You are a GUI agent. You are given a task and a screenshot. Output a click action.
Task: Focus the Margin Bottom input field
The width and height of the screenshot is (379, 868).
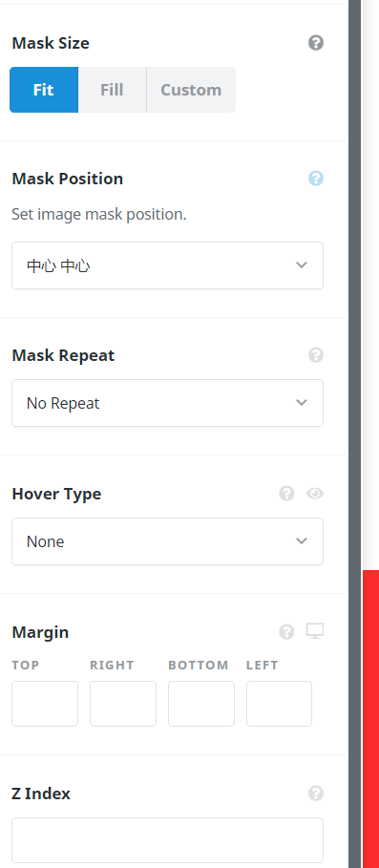point(201,704)
